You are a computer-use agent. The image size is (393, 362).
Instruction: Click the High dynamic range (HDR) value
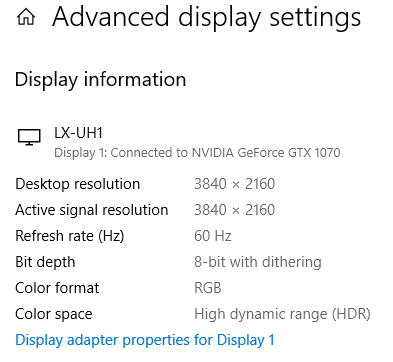pos(282,314)
